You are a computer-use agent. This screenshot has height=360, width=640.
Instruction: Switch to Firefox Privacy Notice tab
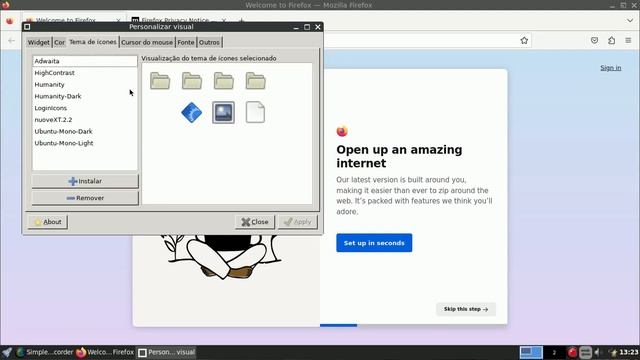pos(176,20)
